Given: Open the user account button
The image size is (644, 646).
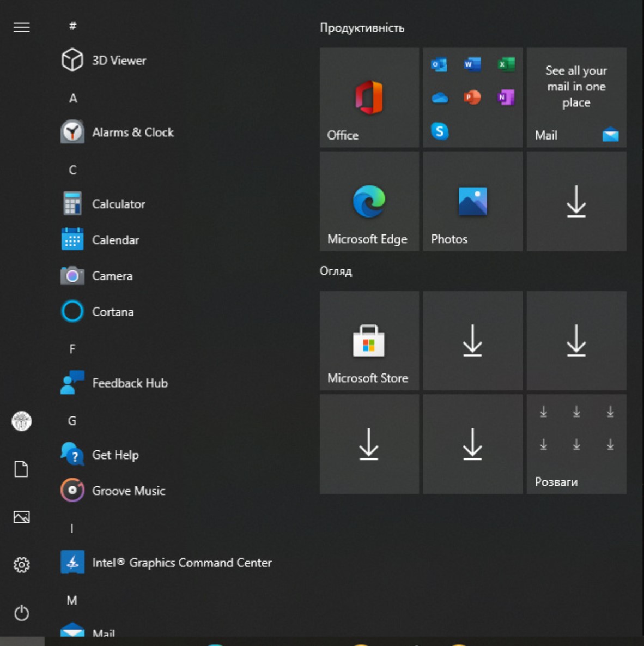Looking at the screenshot, I should pos(22,421).
